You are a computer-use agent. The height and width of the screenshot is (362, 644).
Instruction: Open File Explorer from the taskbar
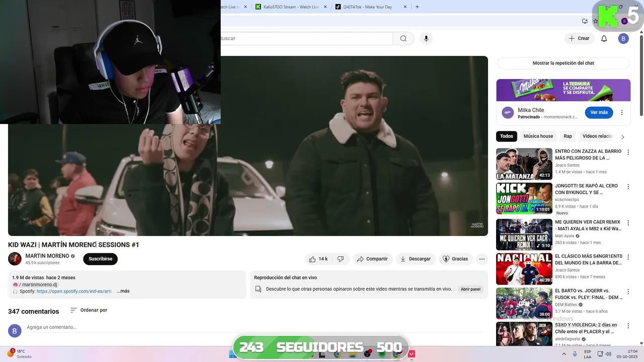[x=353, y=354]
